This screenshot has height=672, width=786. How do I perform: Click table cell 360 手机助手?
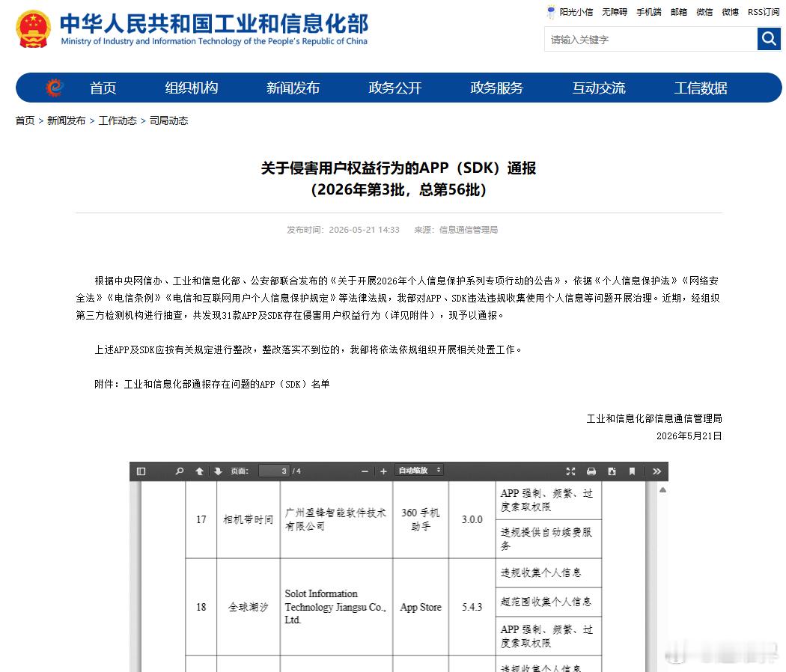tap(421, 519)
